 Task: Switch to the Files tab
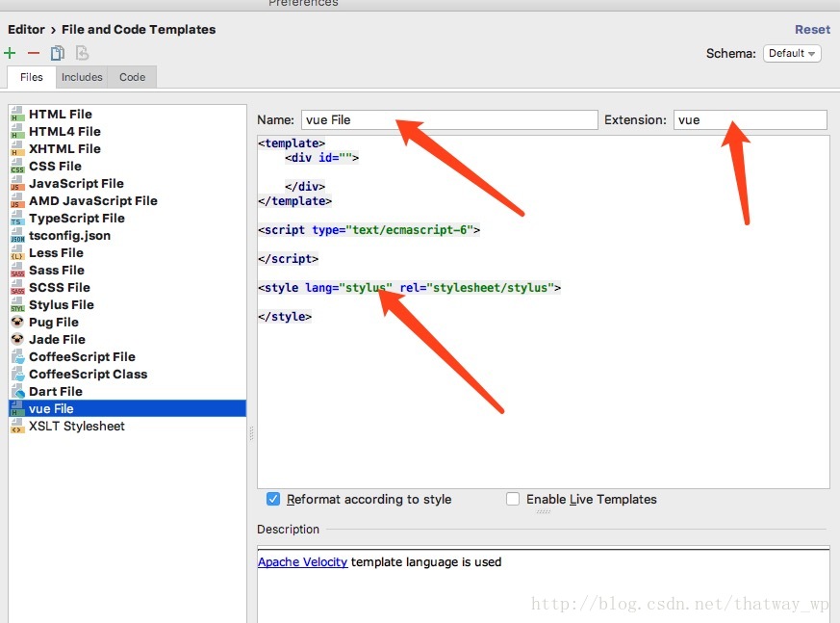32,77
